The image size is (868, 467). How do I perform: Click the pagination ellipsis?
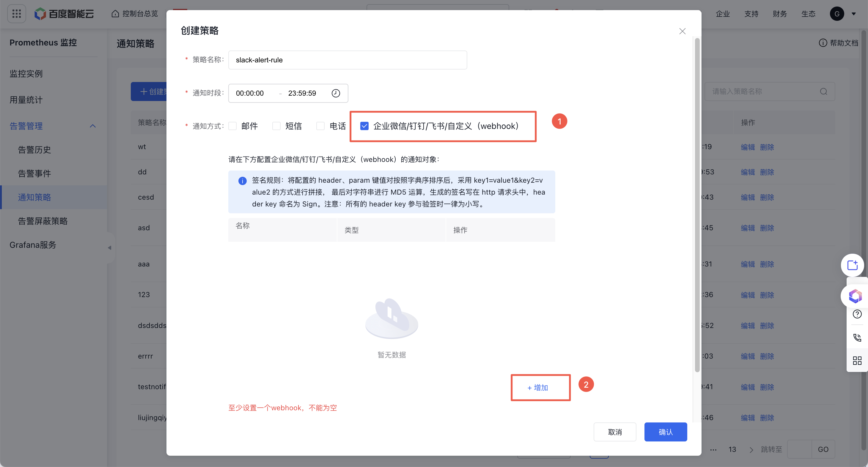[x=713, y=450]
